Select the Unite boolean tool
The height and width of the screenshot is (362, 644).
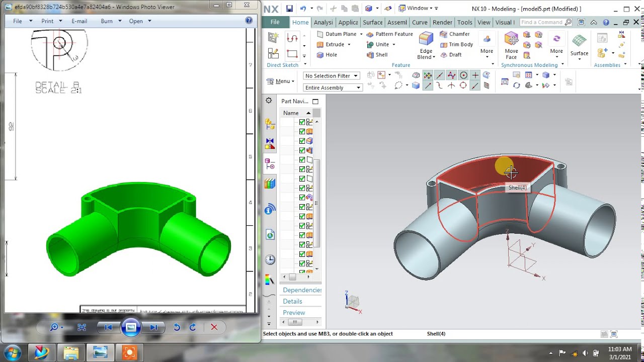click(377, 44)
